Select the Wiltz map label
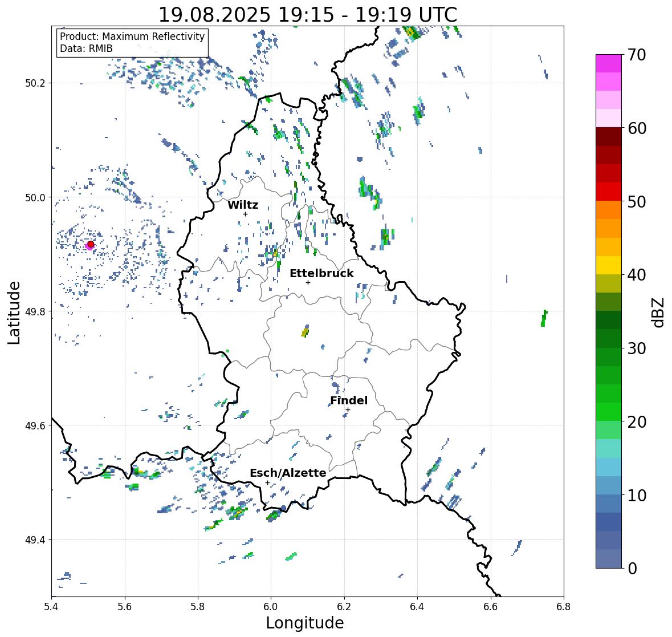This screenshot has height=637, width=672. (x=243, y=205)
